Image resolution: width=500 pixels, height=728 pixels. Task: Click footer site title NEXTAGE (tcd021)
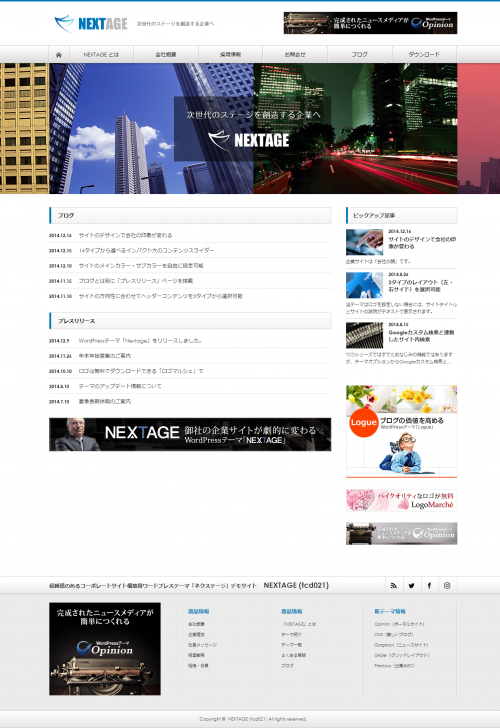pyautogui.click(x=296, y=585)
